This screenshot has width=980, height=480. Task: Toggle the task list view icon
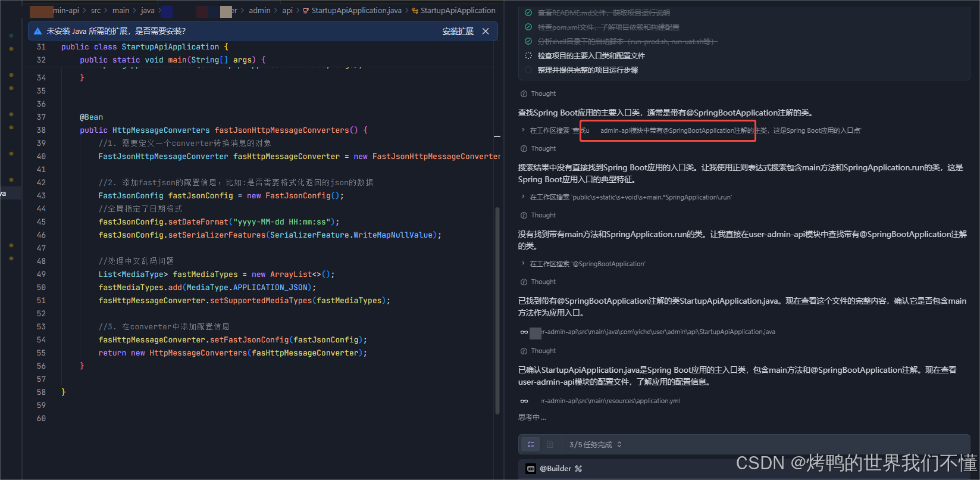531,444
